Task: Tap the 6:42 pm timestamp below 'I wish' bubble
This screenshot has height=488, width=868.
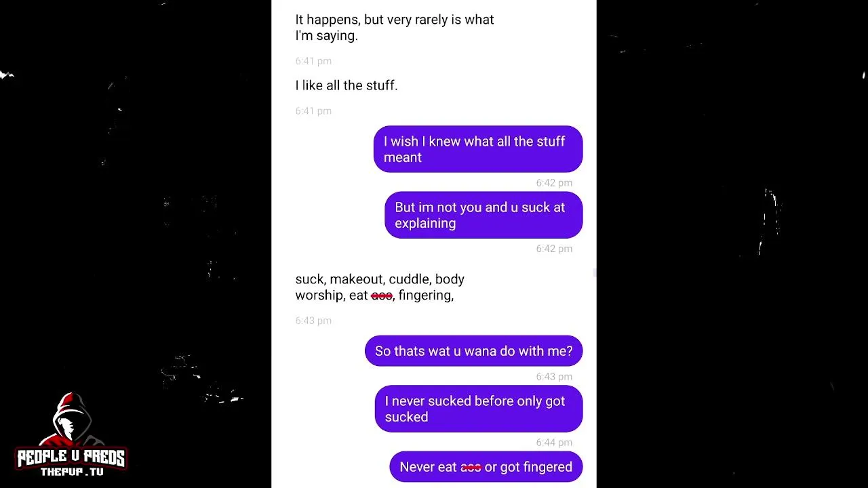Action: [x=554, y=183]
